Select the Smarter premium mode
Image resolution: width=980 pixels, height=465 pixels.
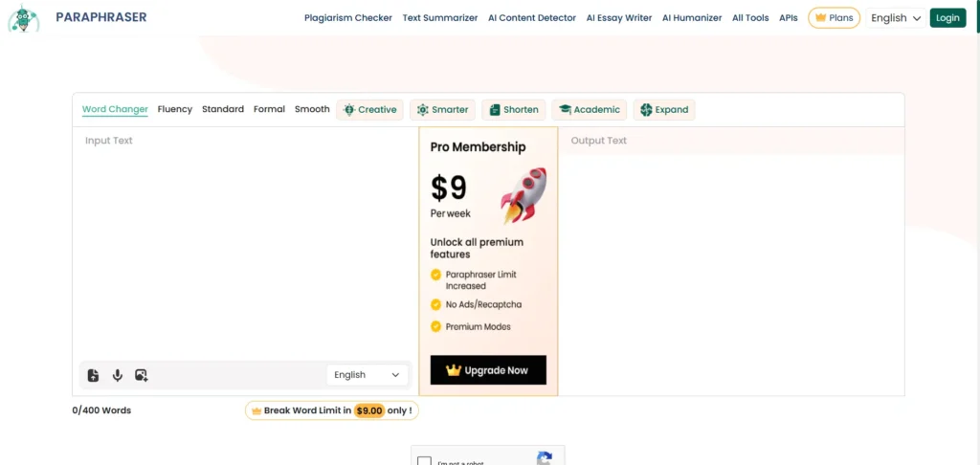[442, 110]
